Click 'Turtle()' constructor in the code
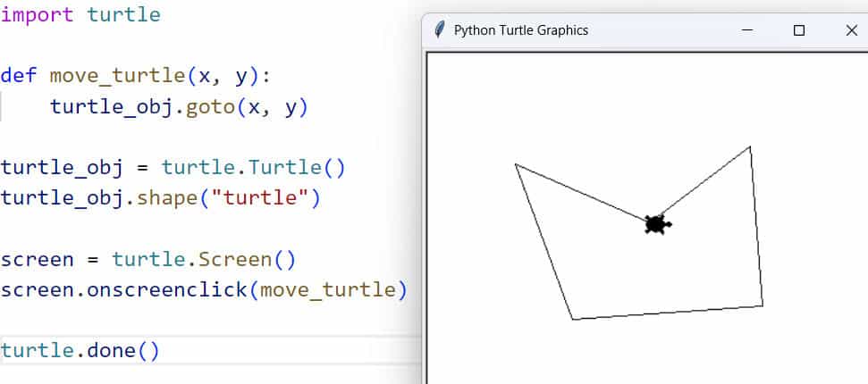Viewport: 868px width, 384px height. coord(295,167)
